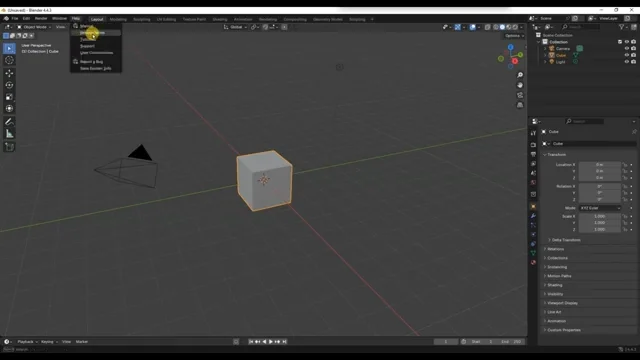Select the Measure tool
Viewport: 640px width, 360px height.
point(9,134)
